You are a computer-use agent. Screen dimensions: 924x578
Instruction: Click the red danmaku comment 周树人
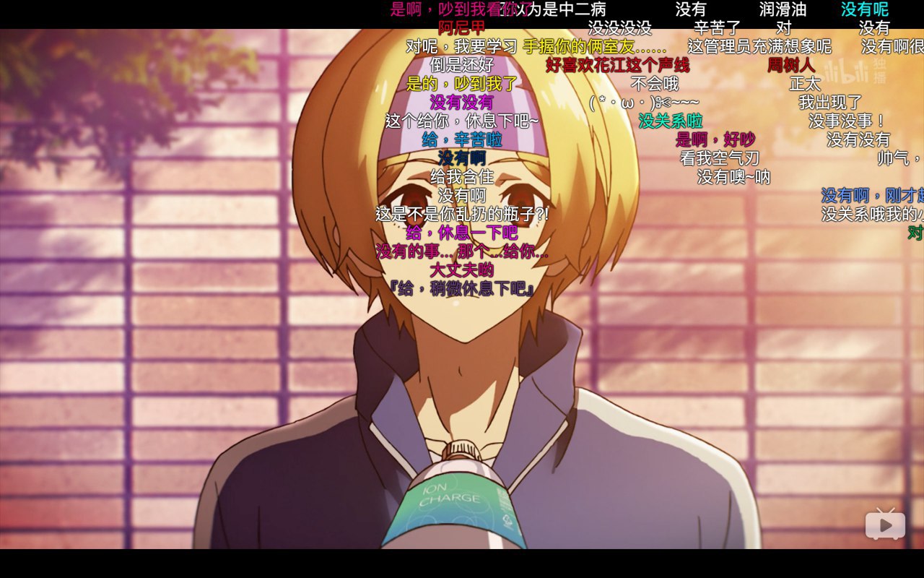(790, 66)
